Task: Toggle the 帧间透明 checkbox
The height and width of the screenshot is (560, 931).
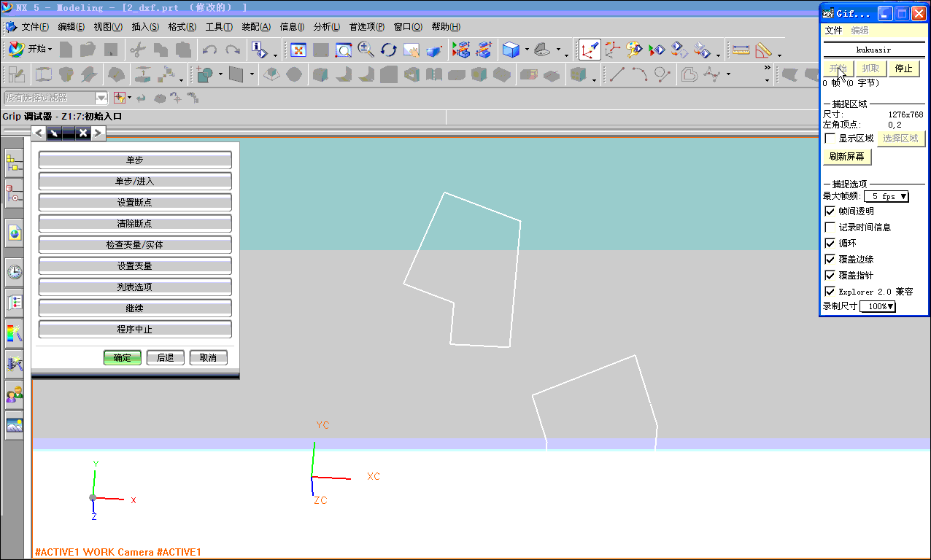Action: pos(830,211)
